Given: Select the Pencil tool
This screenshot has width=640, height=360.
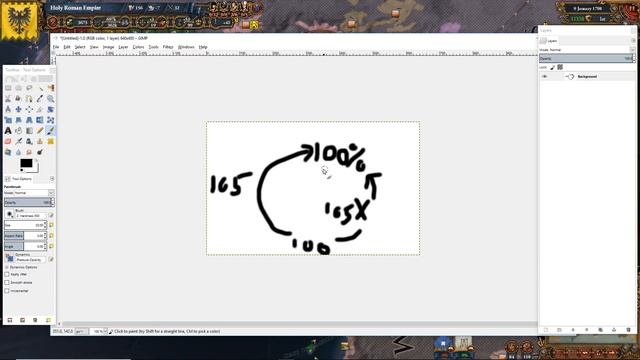Looking at the screenshot, I should click(x=40, y=131).
